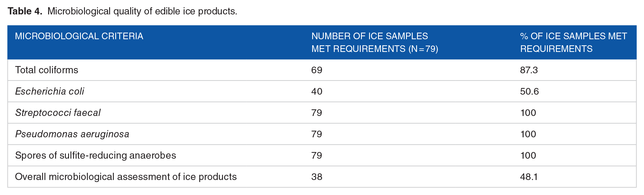Viewport: 644px width, 195px height.
Task: Click Overall microbiological assessment row label
Action: (126, 177)
